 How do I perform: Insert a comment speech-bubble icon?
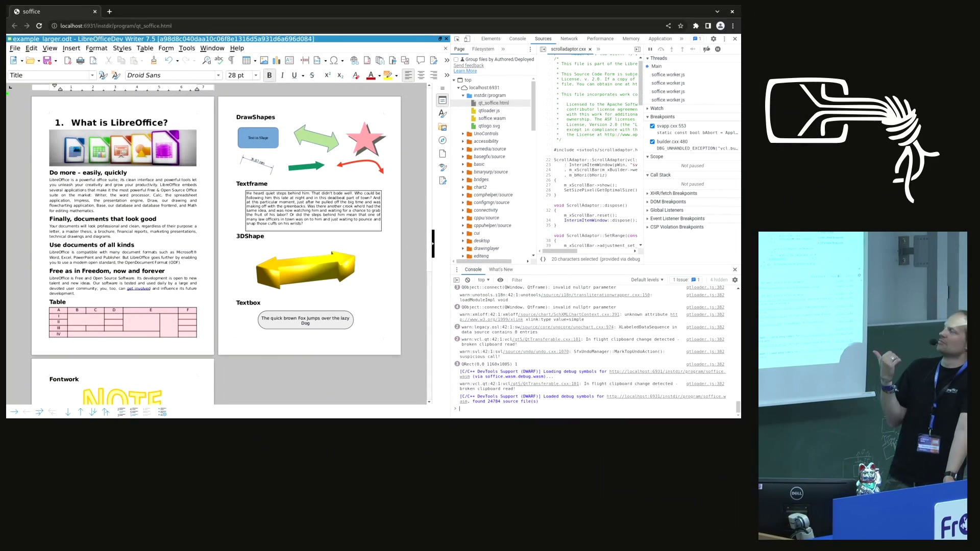click(421, 61)
